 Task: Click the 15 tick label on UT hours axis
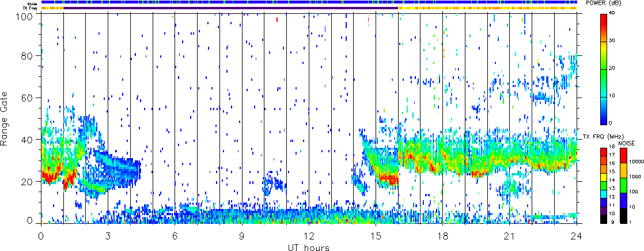(x=376, y=236)
